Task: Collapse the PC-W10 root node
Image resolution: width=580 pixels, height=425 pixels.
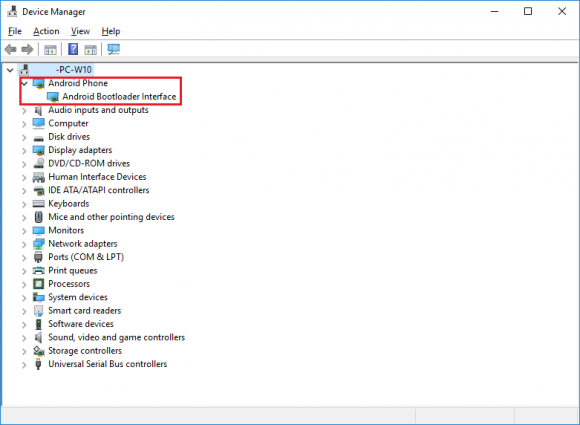Action: 10,70
